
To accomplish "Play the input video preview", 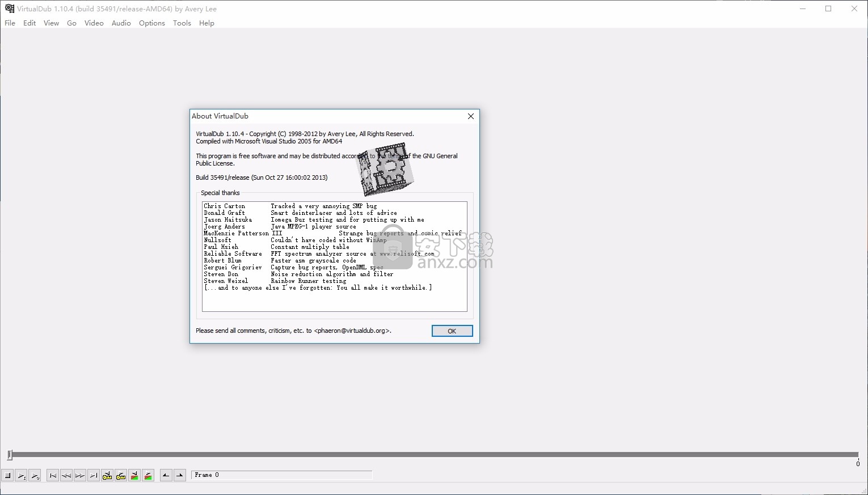I will coord(22,476).
